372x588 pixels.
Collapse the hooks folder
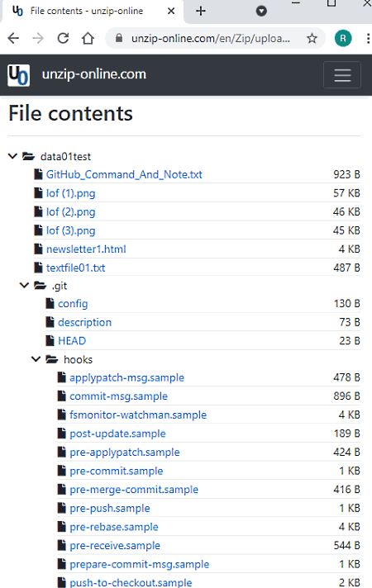[36, 359]
